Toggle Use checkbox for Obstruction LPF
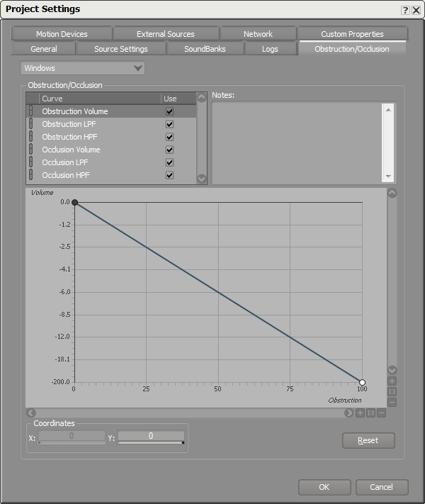 click(x=169, y=124)
